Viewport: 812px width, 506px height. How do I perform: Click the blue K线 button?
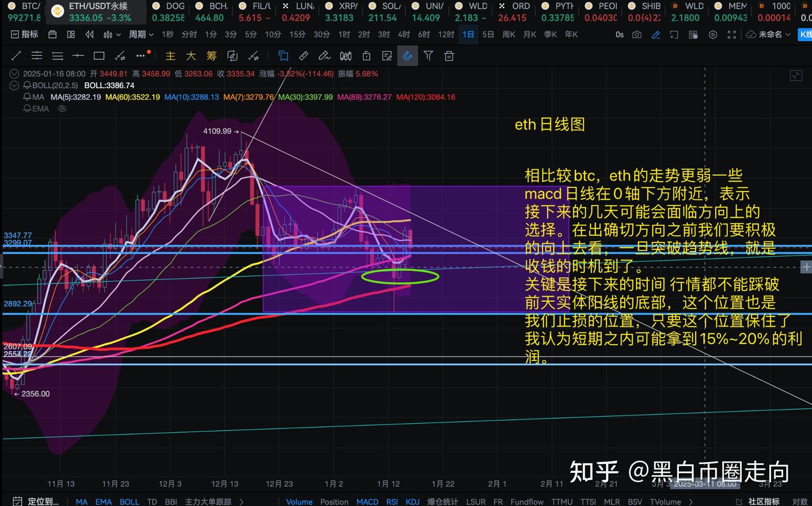pos(806,34)
